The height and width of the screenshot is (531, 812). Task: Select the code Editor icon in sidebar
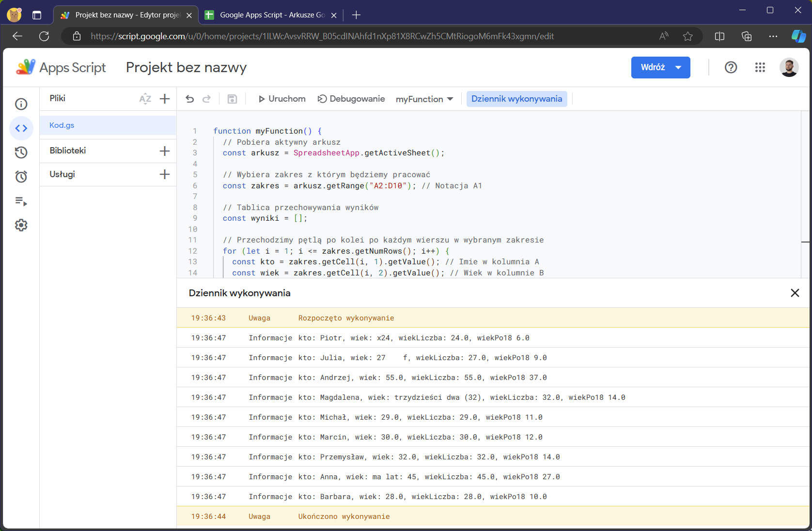tap(21, 128)
